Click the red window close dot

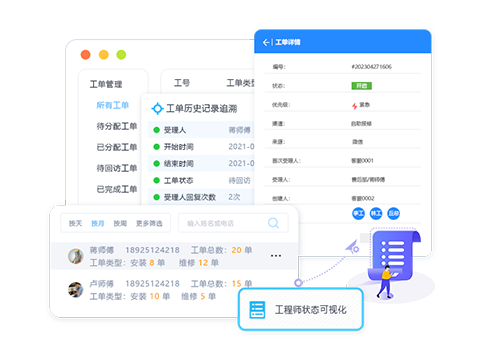(x=86, y=55)
